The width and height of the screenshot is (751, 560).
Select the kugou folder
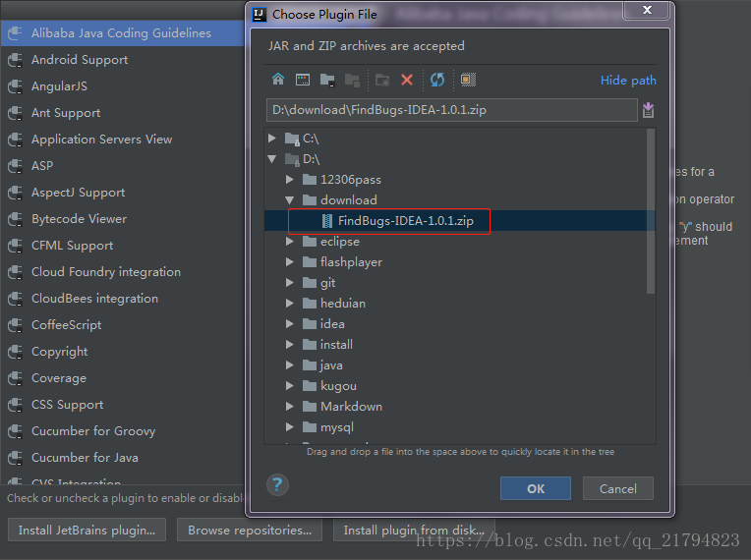coord(338,386)
